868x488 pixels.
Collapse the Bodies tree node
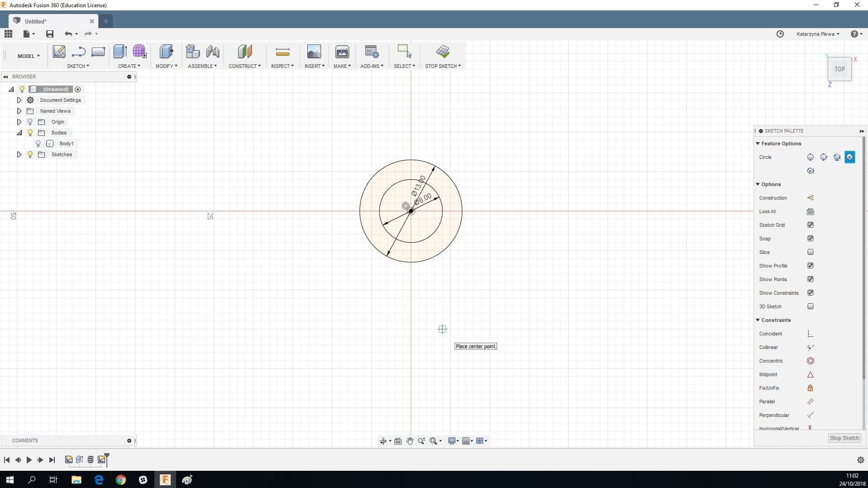19,133
